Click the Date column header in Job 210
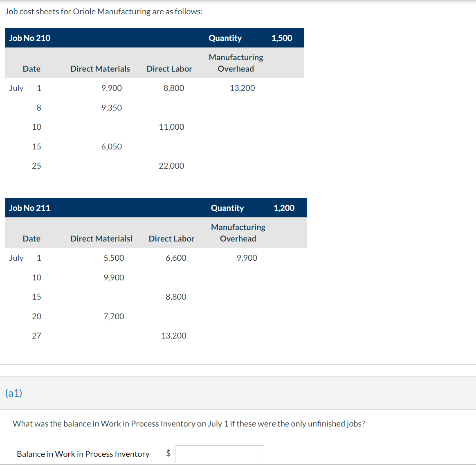 31,69
